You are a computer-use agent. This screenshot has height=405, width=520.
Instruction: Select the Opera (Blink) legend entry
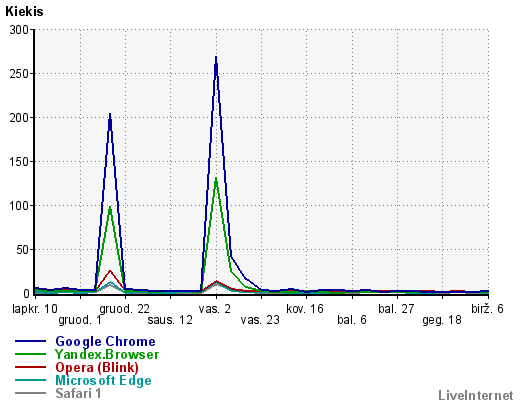(x=97, y=367)
